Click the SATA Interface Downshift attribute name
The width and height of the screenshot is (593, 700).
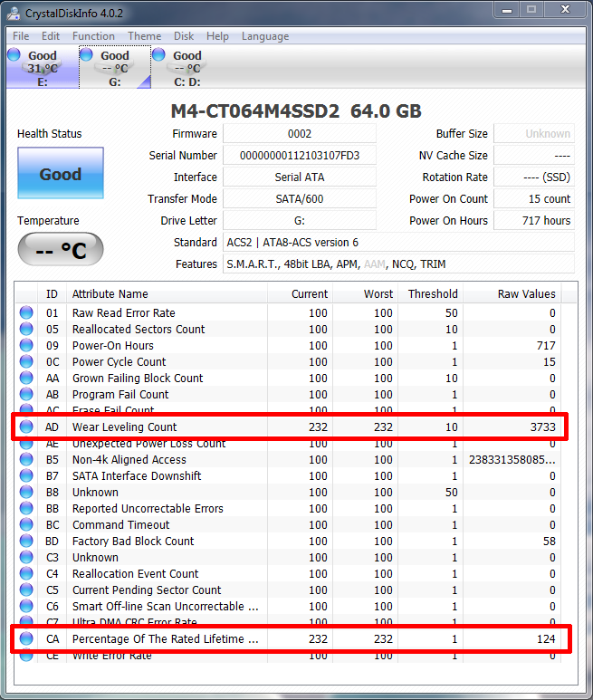pos(137,476)
